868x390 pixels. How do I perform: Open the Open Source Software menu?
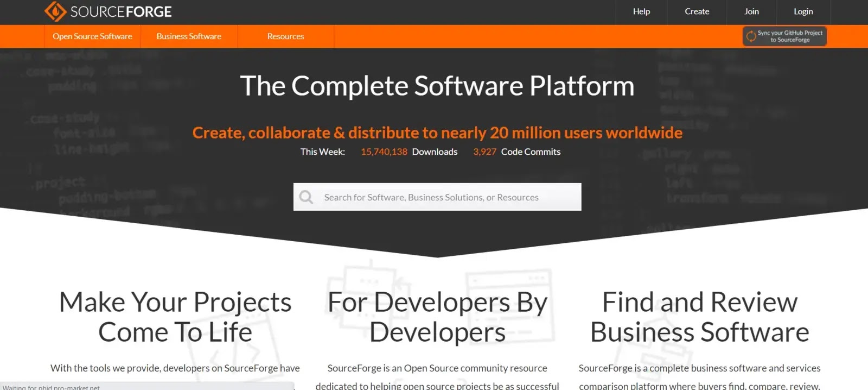tap(93, 36)
